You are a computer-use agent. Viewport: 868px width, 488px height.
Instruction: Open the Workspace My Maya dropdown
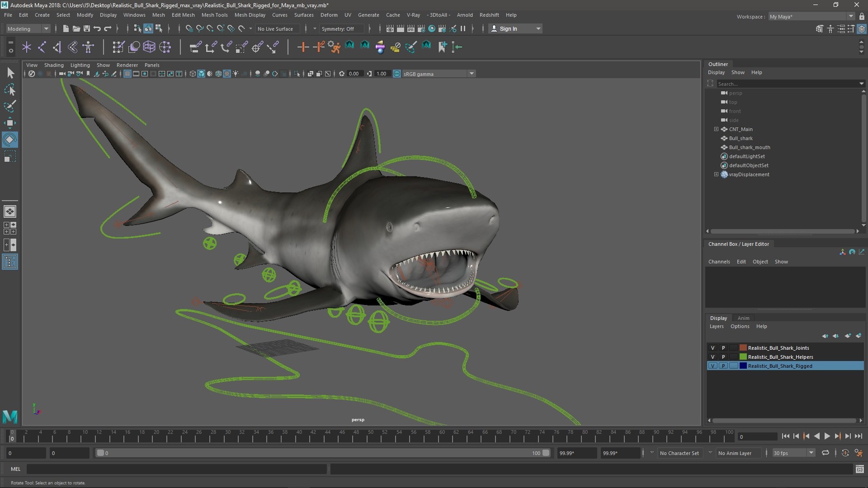811,16
